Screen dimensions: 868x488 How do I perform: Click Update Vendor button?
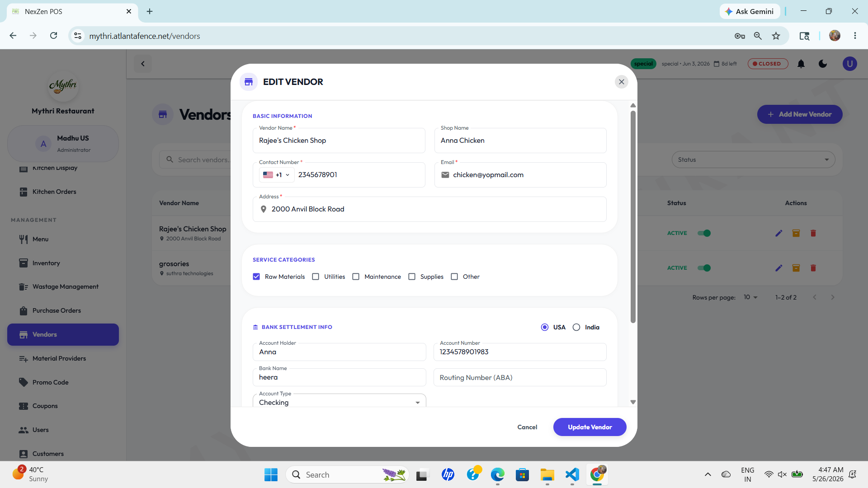click(590, 427)
